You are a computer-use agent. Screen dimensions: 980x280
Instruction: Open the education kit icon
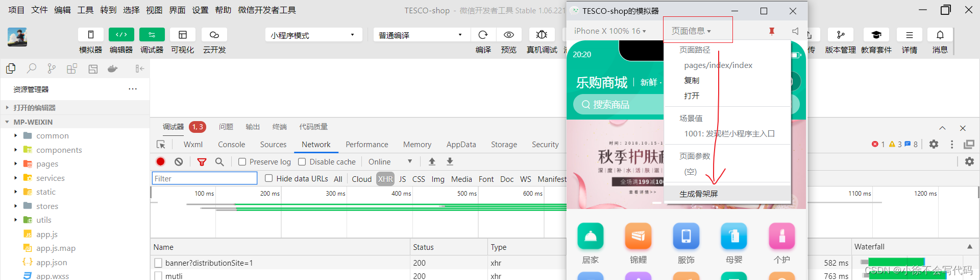pos(876,35)
